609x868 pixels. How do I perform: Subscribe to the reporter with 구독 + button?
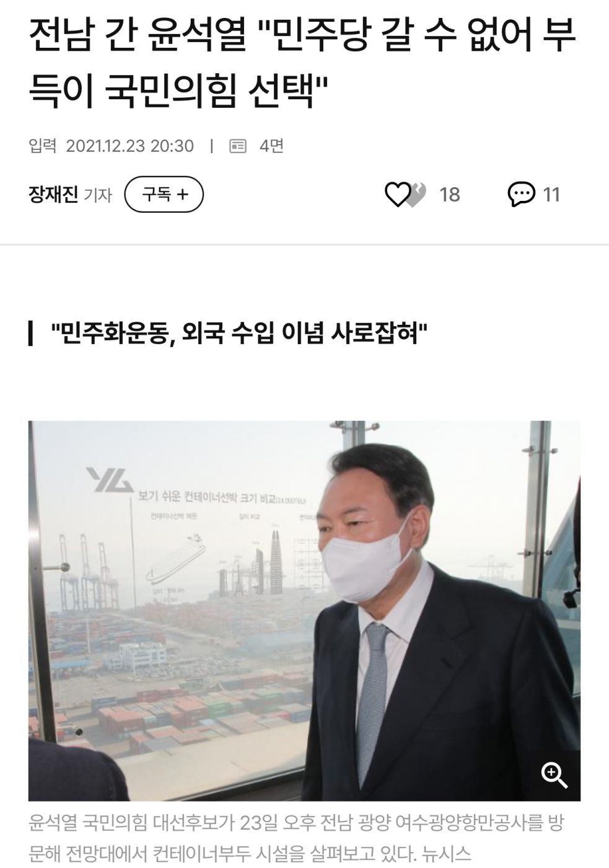164,195
